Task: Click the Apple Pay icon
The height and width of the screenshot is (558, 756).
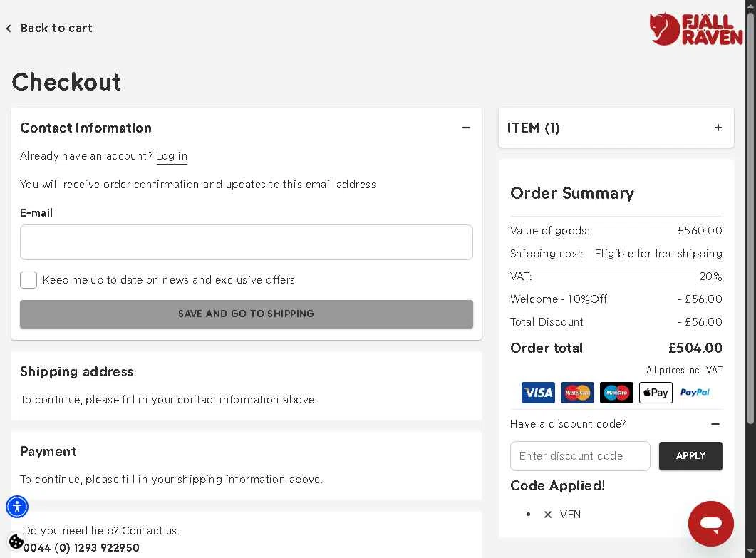Action: pyautogui.click(x=656, y=393)
